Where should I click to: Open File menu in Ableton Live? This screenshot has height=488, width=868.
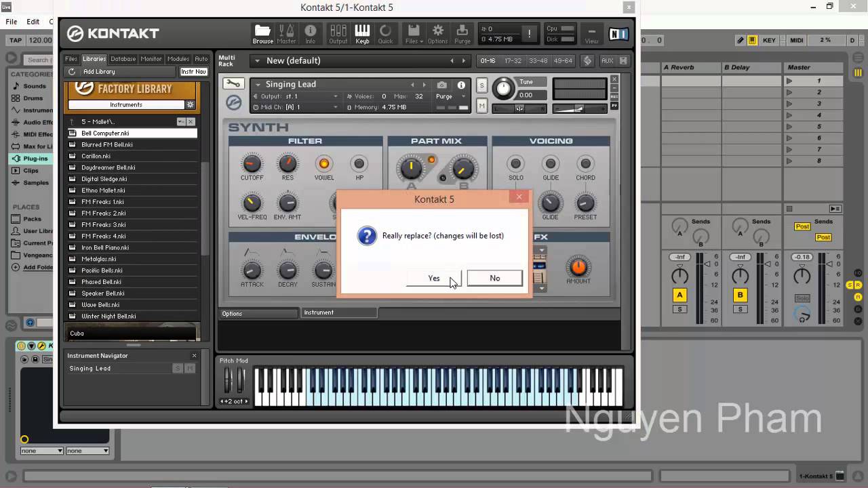11,22
